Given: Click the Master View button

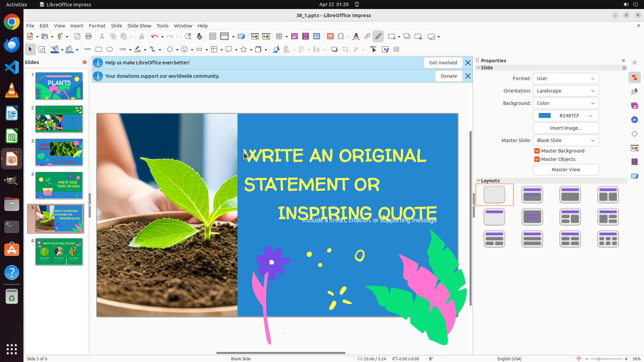Looking at the screenshot, I should [x=566, y=170].
